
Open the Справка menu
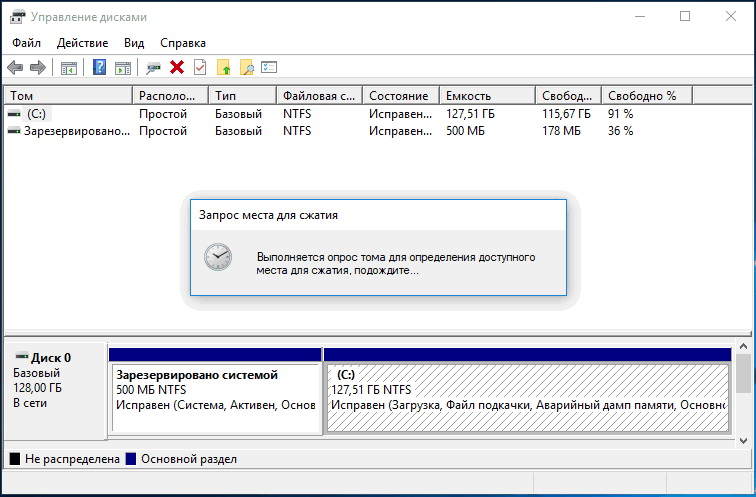[x=183, y=43]
